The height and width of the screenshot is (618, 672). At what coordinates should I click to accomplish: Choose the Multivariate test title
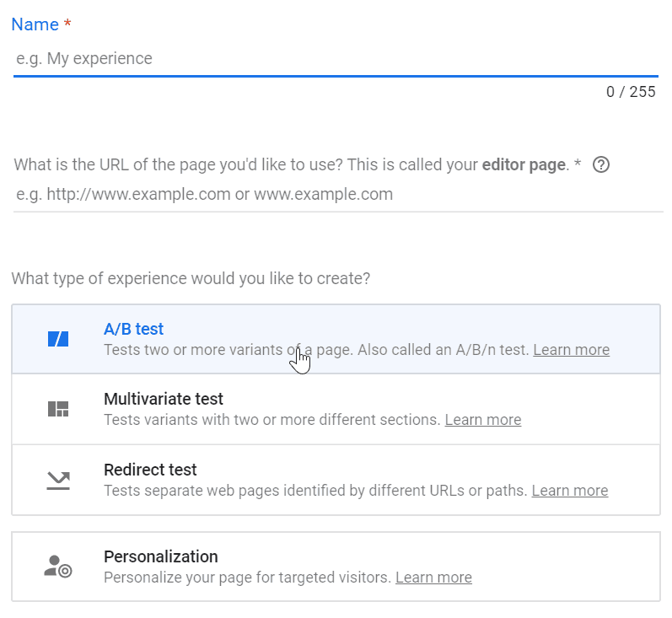click(x=163, y=399)
